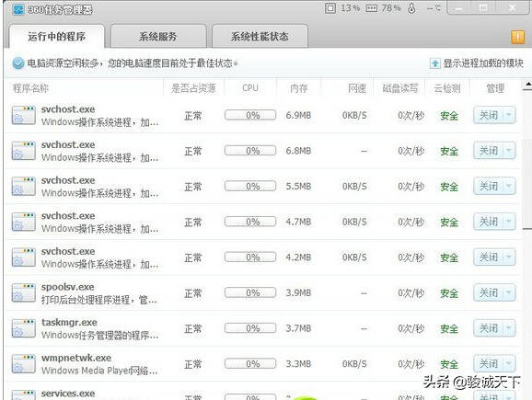Open the 系统性能状态 tab
The width and height of the screenshot is (532, 400).
pyautogui.click(x=260, y=36)
